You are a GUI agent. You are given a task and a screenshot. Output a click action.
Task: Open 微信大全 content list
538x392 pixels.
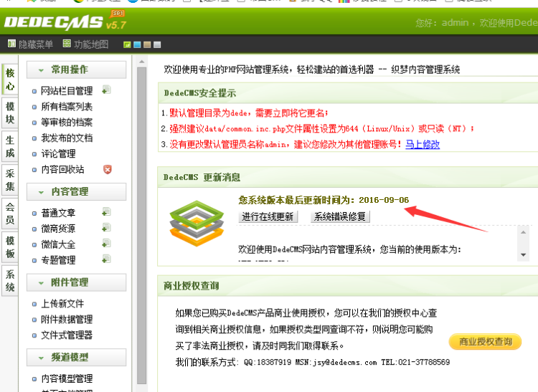tap(58, 244)
